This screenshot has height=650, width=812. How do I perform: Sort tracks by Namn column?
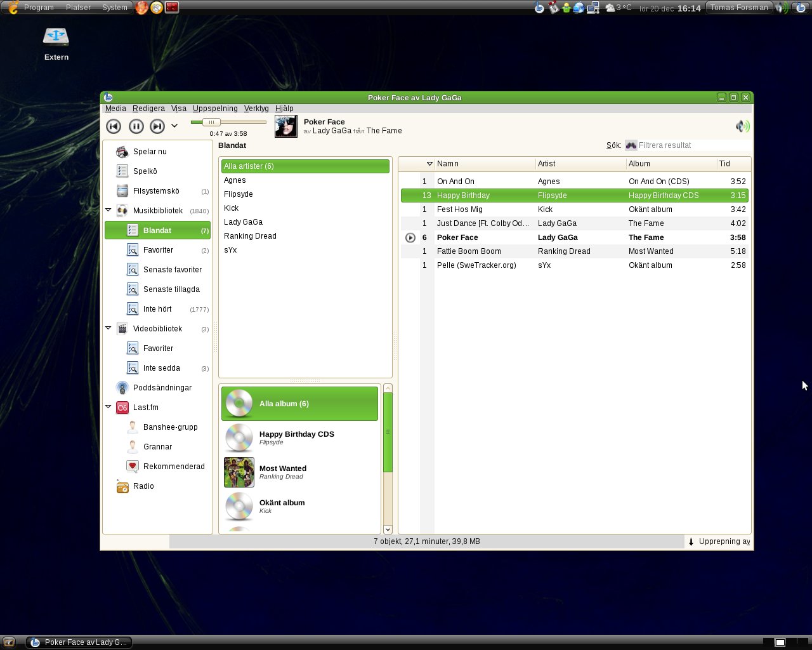pos(485,164)
